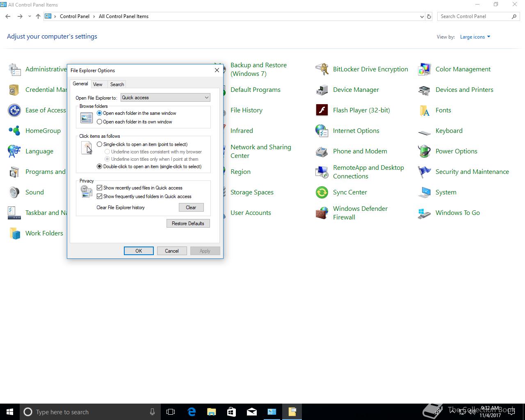Open the Fonts folder icon
Viewport: 525px width, 420px height.
click(x=425, y=110)
